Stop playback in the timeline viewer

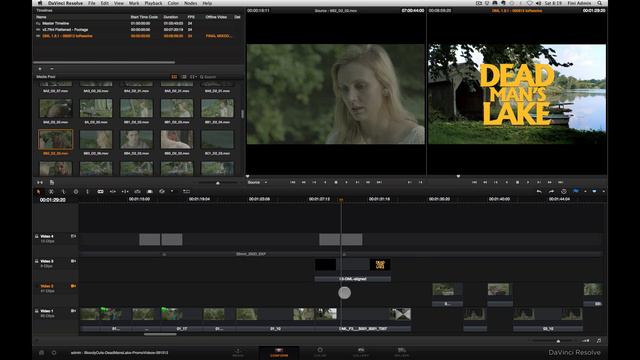tap(517, 182)
